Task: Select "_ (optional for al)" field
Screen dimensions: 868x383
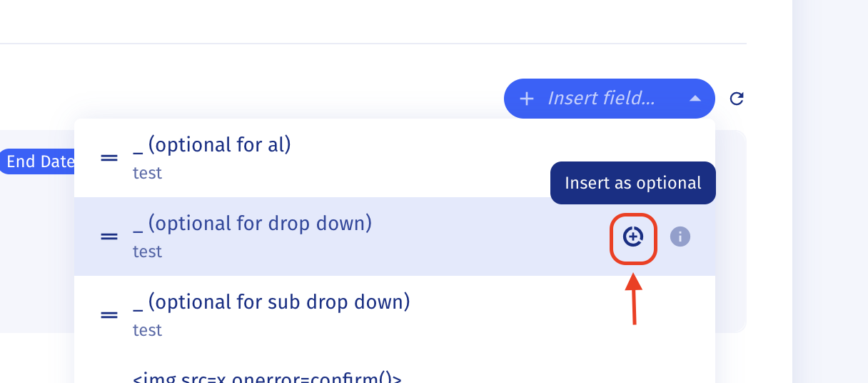Action: 212,145
